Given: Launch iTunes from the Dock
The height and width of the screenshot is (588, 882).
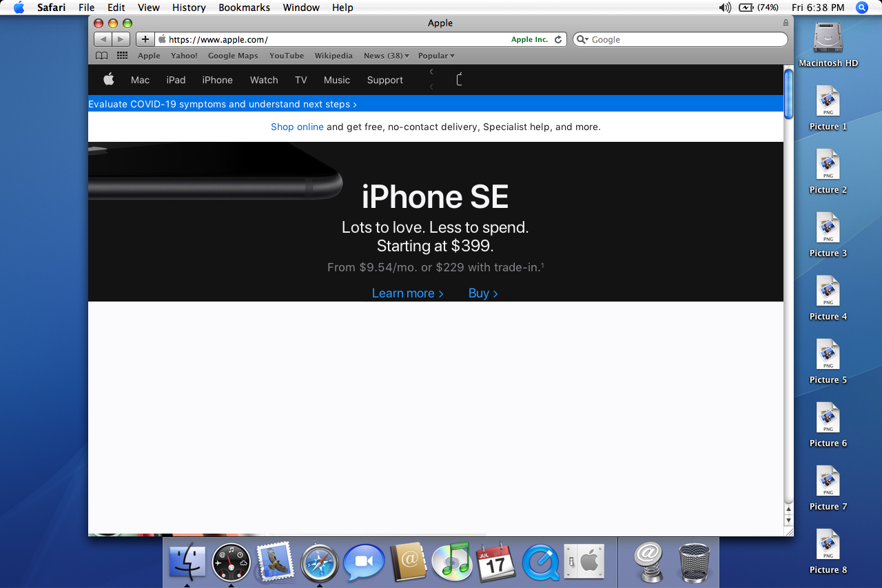Looking at the screenshot, I should (x=451, y=561).
